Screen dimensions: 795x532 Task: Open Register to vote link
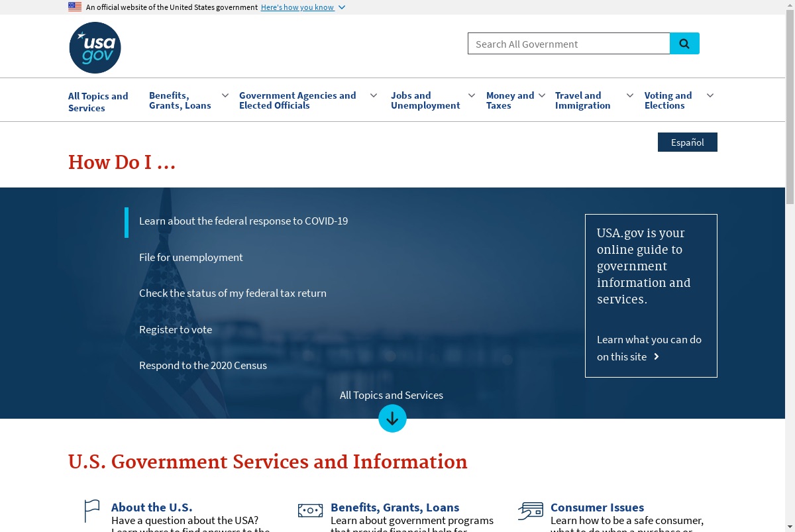(x=176, y=329)
